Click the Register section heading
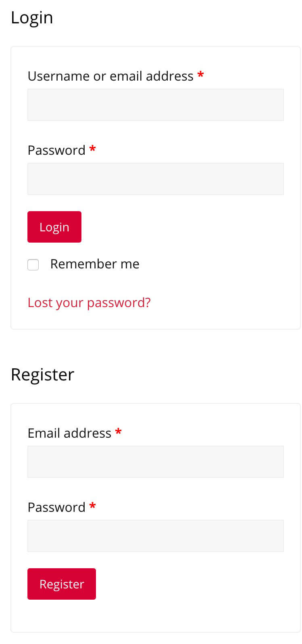This screenshot has height=644, width=302. (42, 374)
